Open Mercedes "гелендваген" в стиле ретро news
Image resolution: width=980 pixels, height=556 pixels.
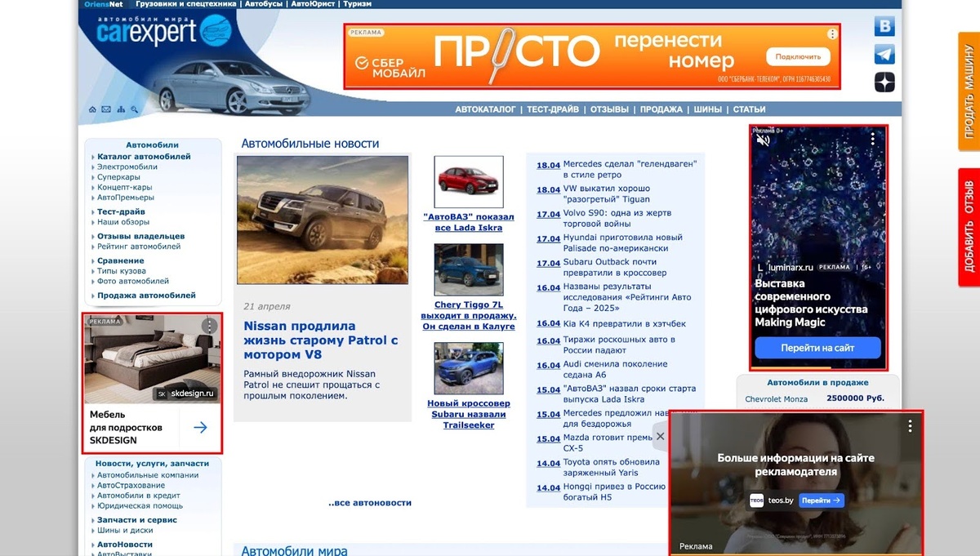[630, 169]
